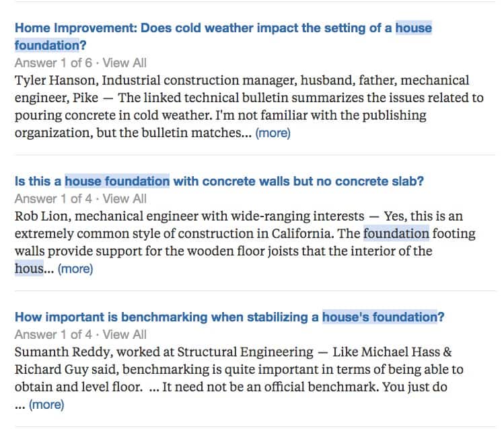The height and width of the screenshot is (429, 504).
Task: Open question about concrete walls without slab
Action: click(x=219, y=182)
